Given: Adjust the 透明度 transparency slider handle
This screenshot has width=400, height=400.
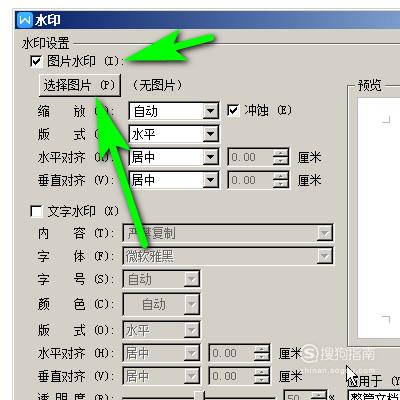Looking at the screenshot, I should coord(199,396).
